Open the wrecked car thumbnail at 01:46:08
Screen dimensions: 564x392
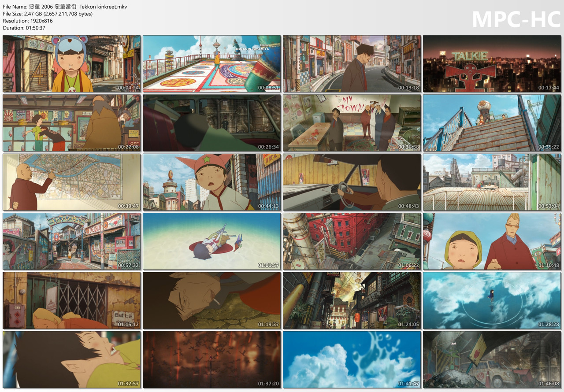(x=492, y=360)
